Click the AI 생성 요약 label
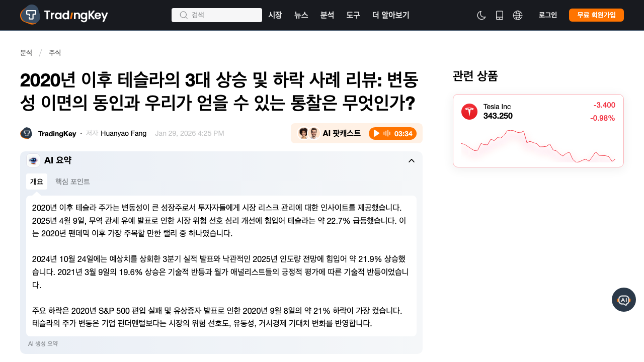 [x=43, y=344]
